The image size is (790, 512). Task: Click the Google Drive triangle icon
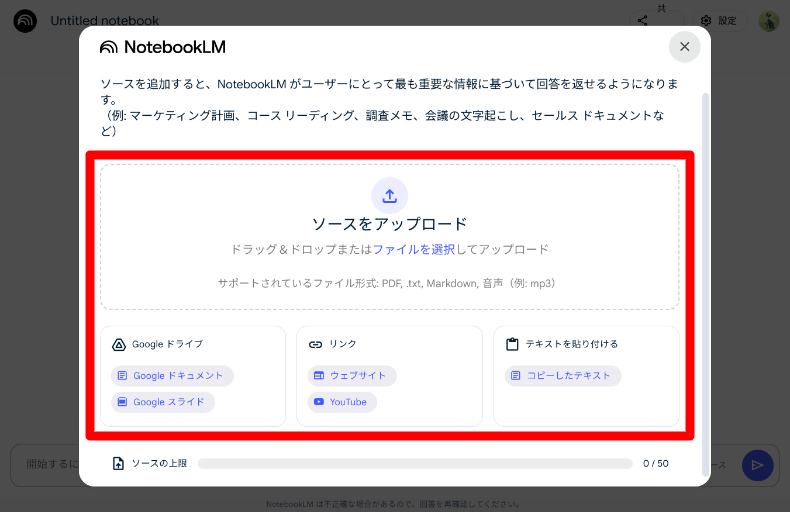118,345
